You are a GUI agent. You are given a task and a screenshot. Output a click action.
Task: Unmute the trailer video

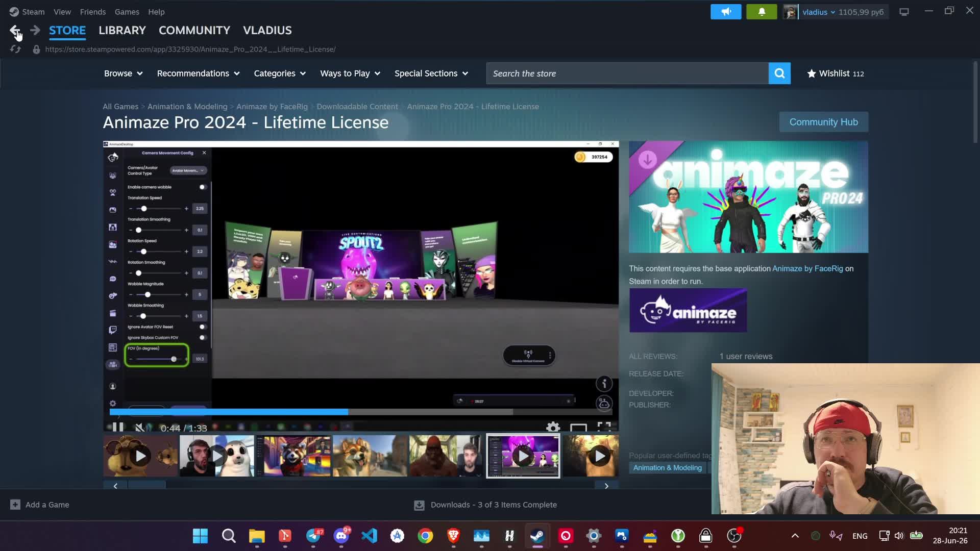[139, 428]
